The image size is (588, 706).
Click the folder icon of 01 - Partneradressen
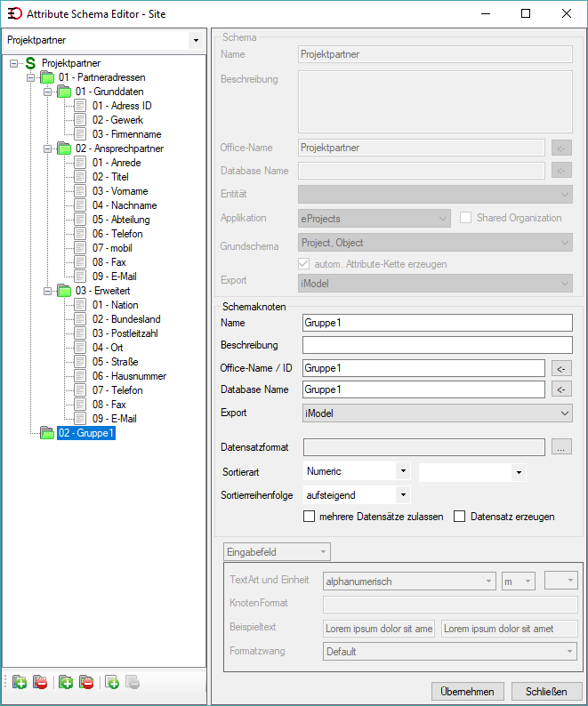(x=47, y=77)
